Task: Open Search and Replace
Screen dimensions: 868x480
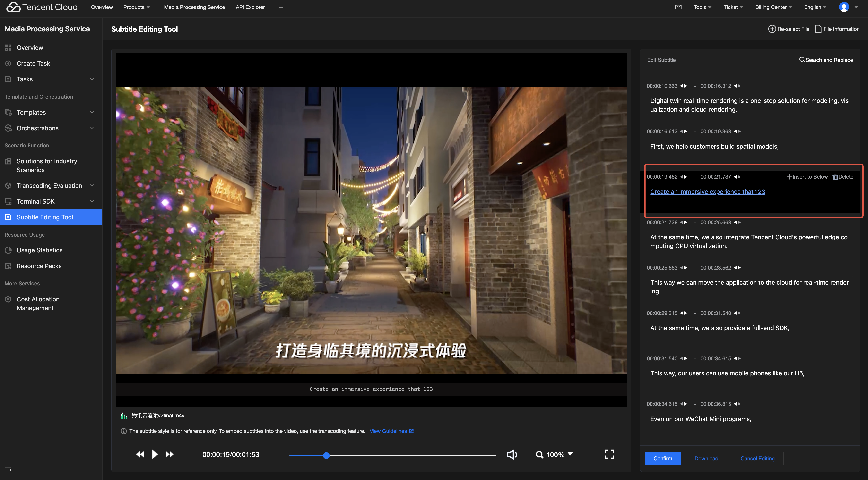Action: click(x=825, y=60)
